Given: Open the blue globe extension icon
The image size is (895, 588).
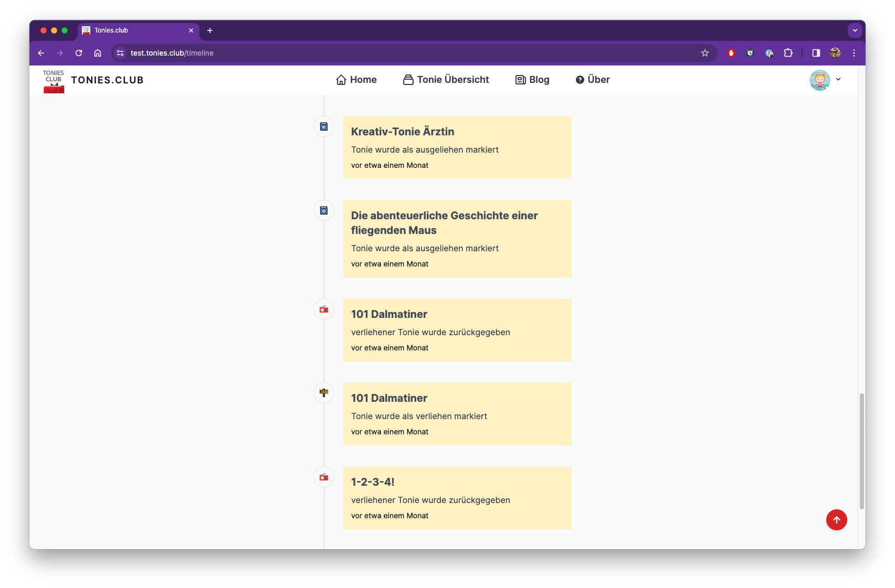Looking at the screenshot, I should tap(769, 53).
